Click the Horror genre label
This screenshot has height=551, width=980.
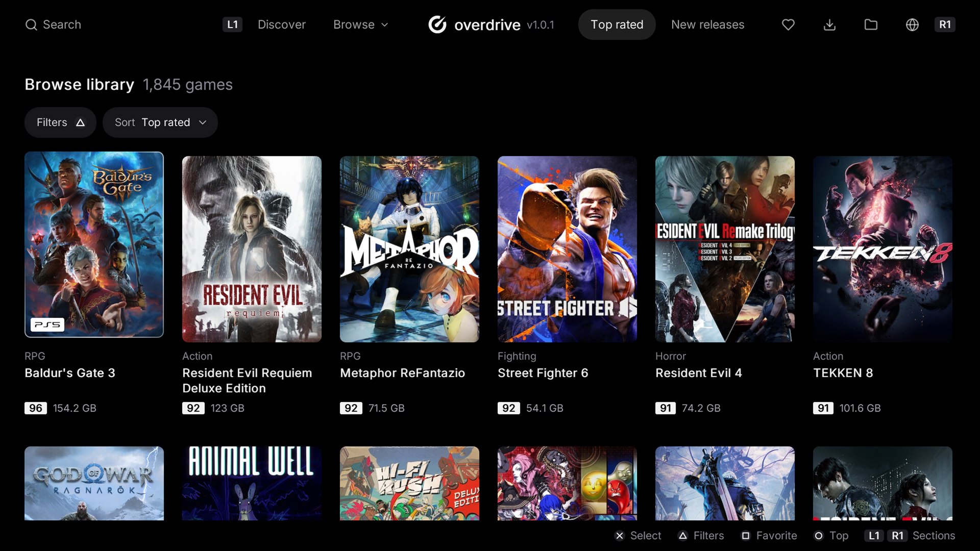point(671,356)
